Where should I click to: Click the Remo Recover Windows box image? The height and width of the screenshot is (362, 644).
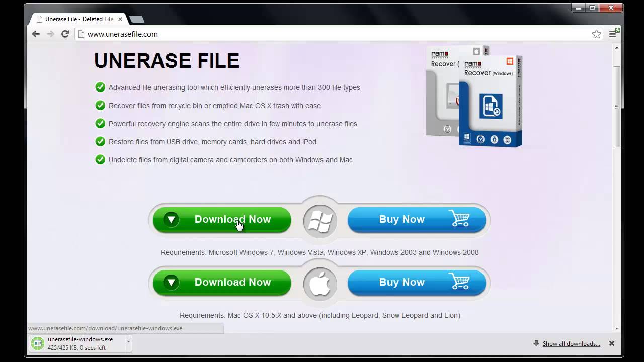click(491, 101)
